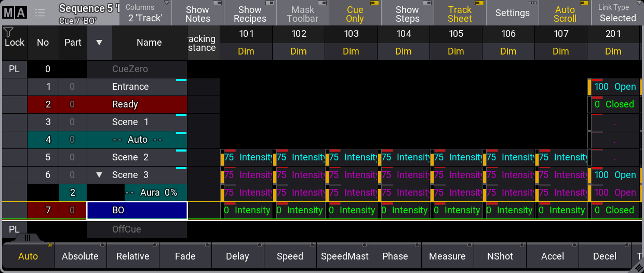Image resolution: width=644 pixels, height=273 pixels.
Task: Select the Auto layer tab
Action: (x=28, y=256)
